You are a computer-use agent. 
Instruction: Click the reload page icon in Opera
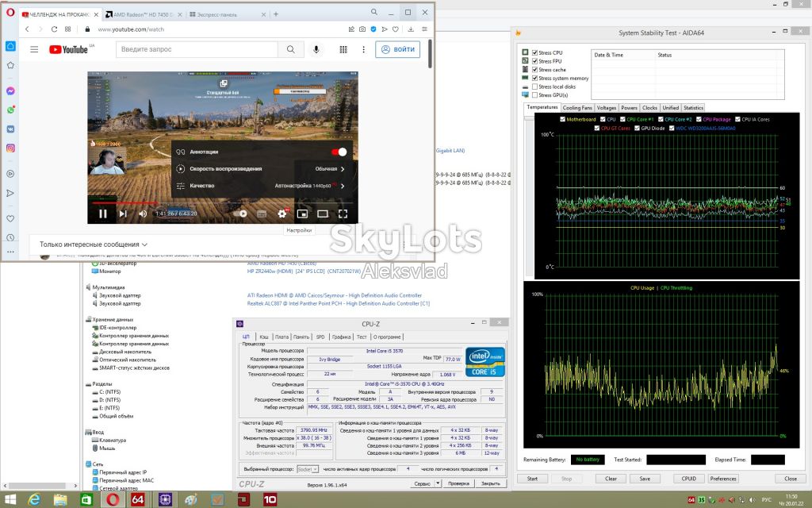tap(54, 29)
